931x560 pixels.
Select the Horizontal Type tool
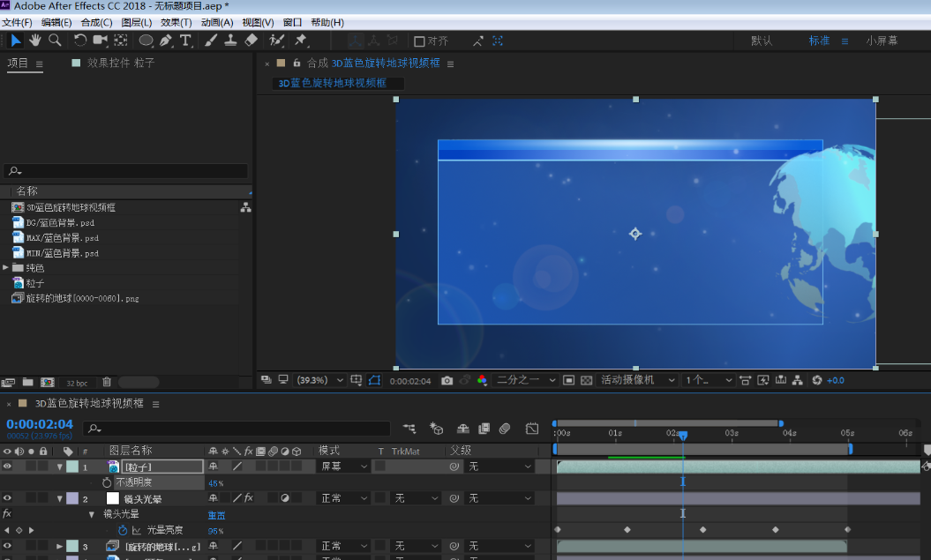point(186,41)
